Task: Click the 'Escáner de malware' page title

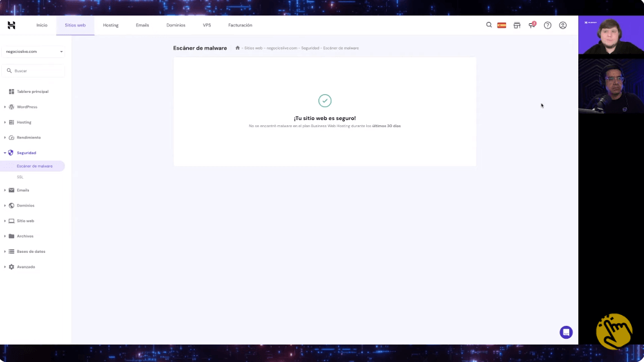Action: pyautogui.click(x=200, y=48)
